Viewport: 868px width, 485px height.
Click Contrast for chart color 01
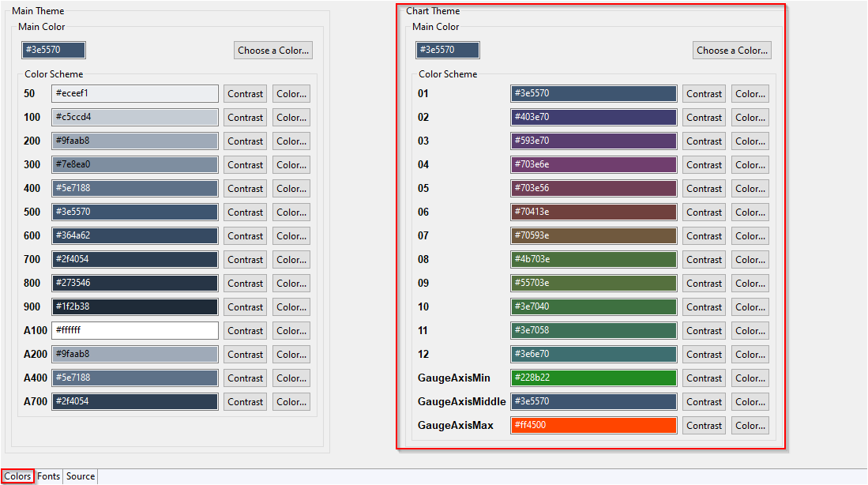(704, 93)
